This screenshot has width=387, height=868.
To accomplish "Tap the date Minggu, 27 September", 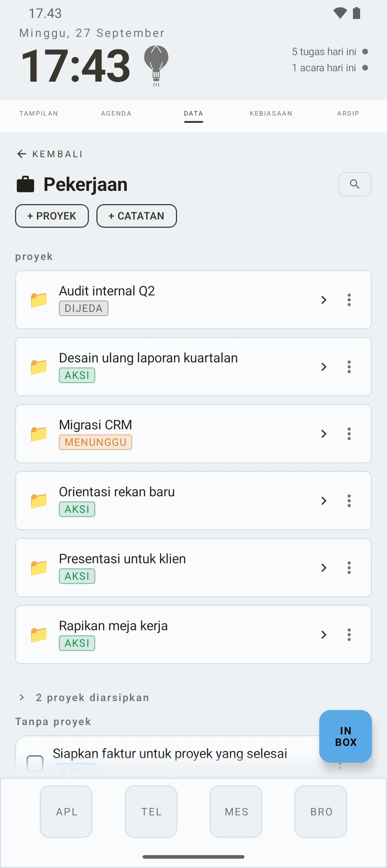I will click(x=92, y=33).
